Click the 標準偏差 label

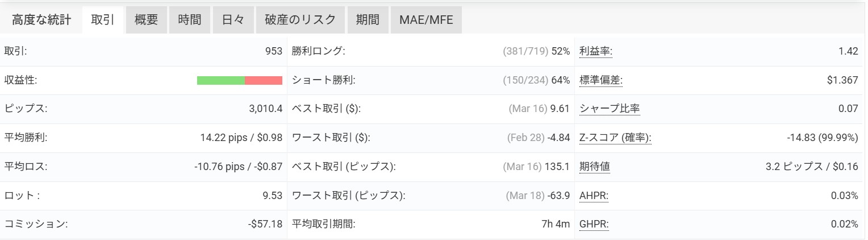[600, 81]
